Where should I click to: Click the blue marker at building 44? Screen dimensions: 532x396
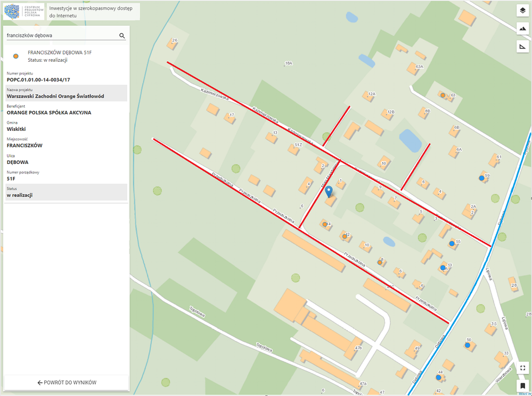point(438,377)
